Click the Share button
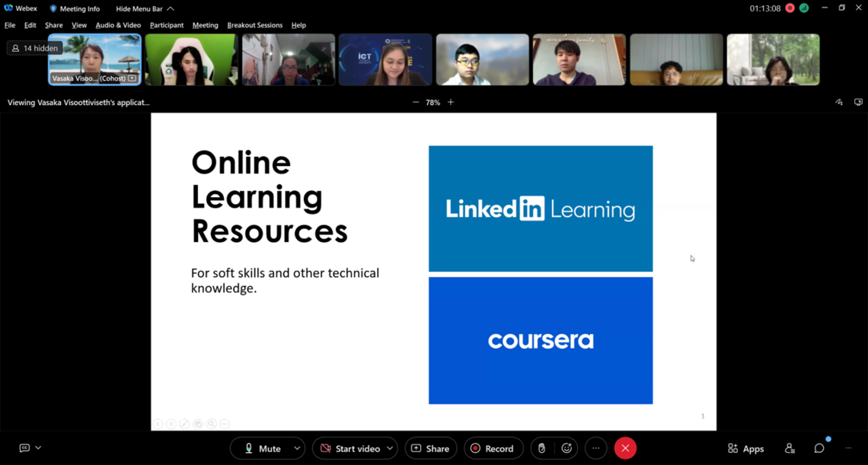 430,448
